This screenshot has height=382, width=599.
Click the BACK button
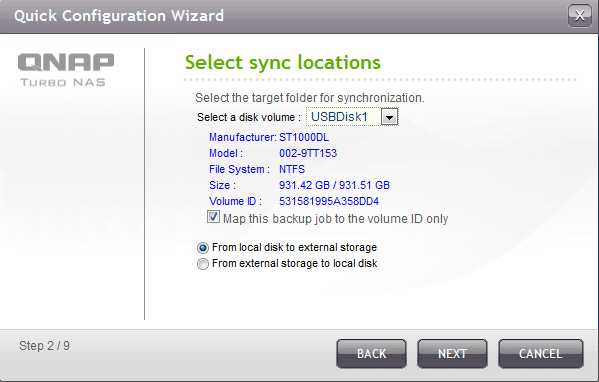(x=371, y=354)
